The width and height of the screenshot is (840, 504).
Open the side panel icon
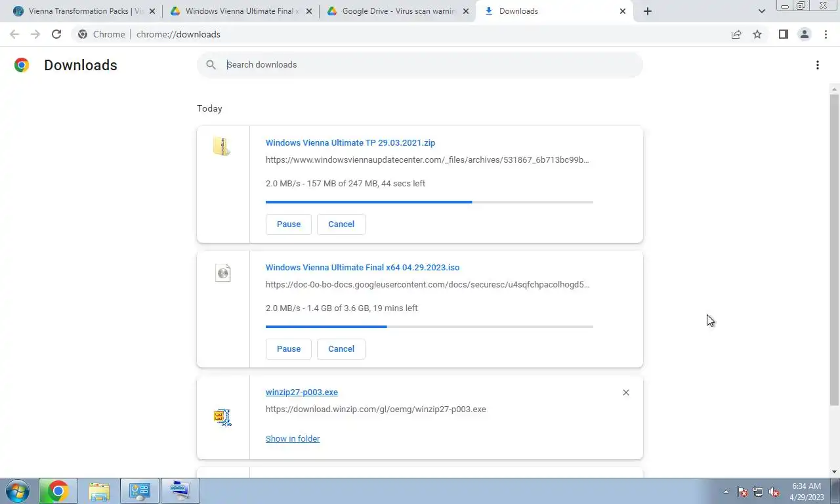(x=783, y=34)
